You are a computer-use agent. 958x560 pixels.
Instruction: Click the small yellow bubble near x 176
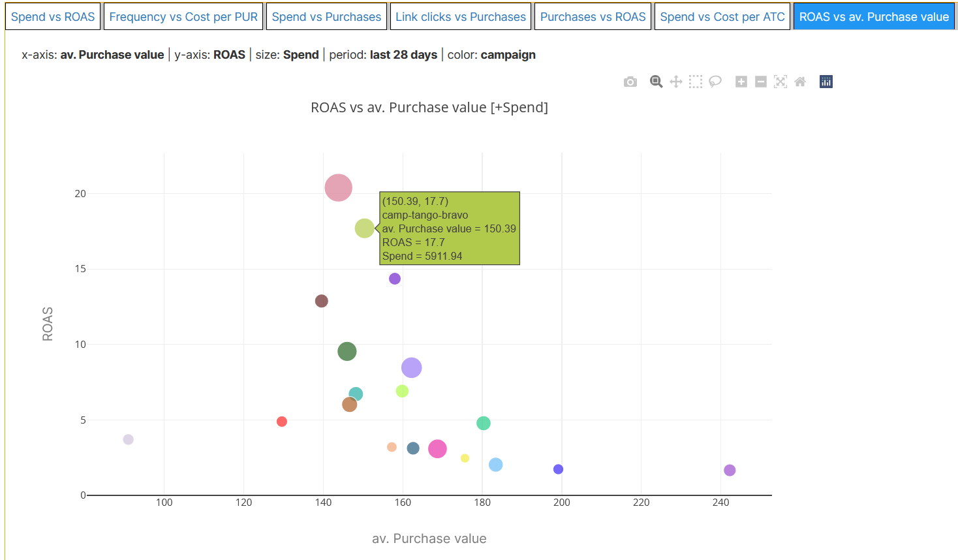coord(465,458)
